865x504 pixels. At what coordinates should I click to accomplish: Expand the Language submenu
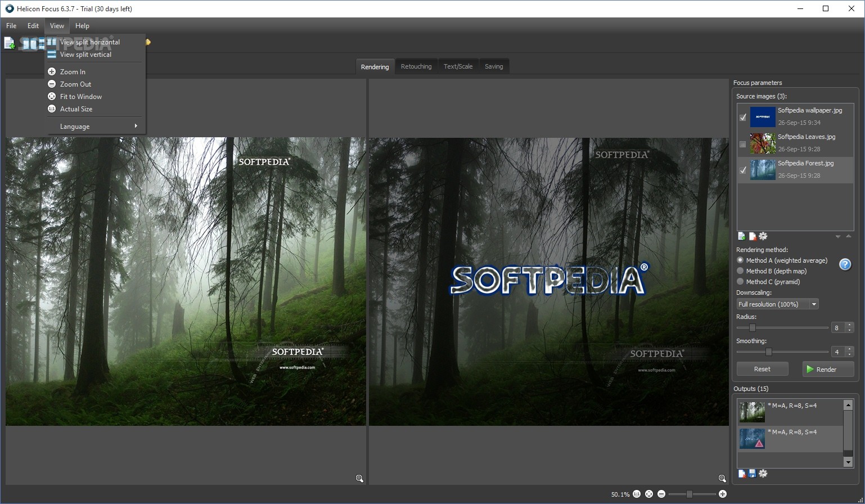95,127
